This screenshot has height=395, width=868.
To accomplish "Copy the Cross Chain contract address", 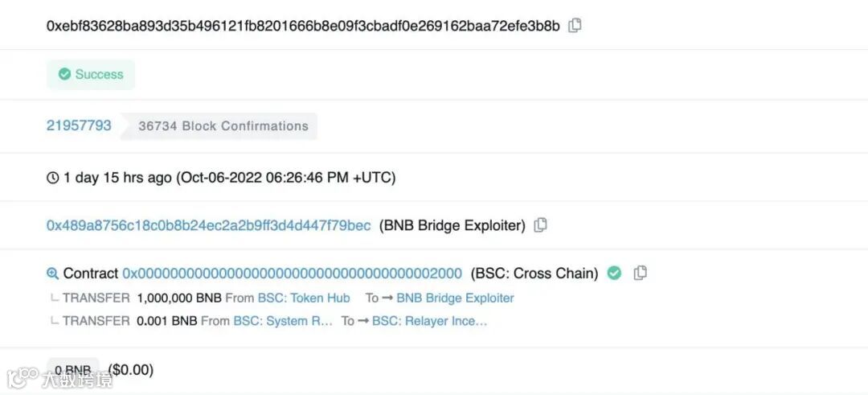I will coord(640,273).
